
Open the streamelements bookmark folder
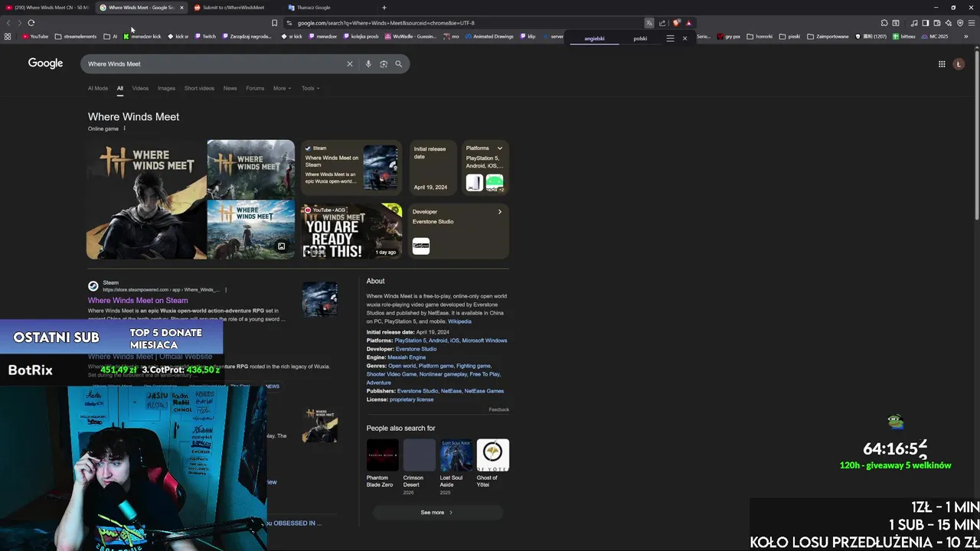point(76,37)
